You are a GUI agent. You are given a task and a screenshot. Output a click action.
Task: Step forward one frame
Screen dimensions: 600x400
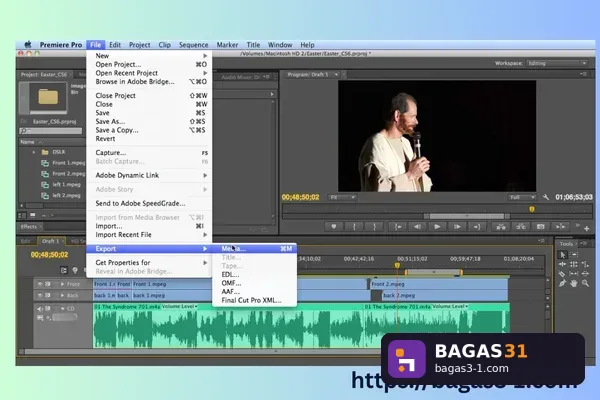click(457, 227)
